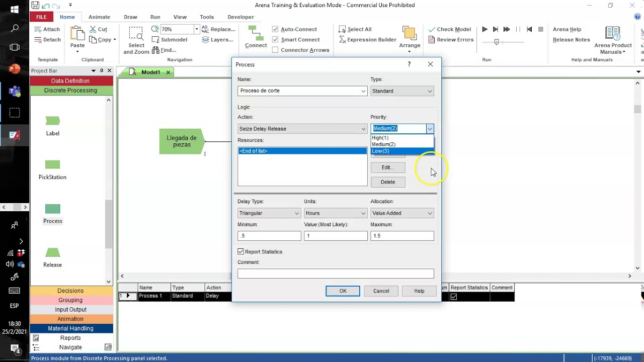This screenshot has width=644, height=362.
Task: Switch to the Animate ribbon tab
Action: tap(99, 17)
